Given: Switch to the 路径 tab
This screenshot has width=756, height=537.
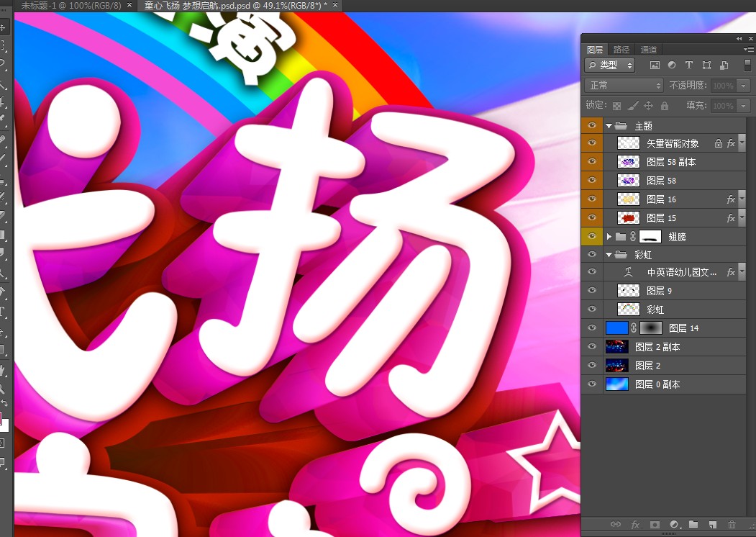Looking at the screenshot, I should pos(622,50).
